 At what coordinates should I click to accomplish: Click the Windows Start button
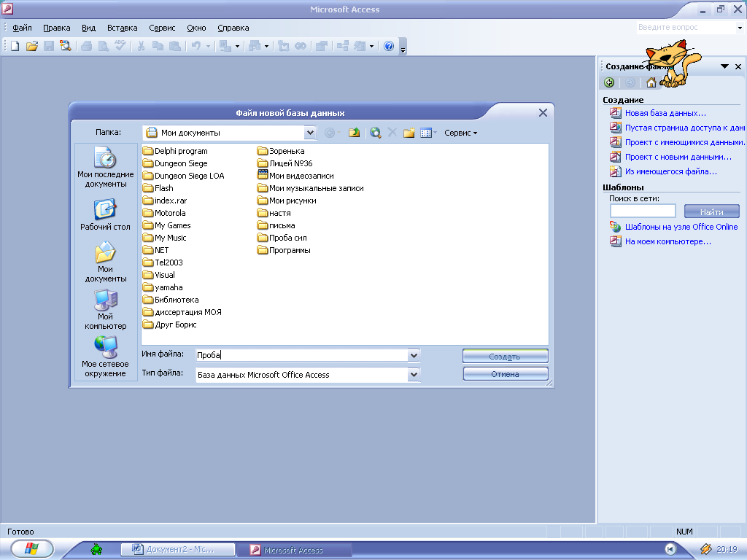click(31, 548)
